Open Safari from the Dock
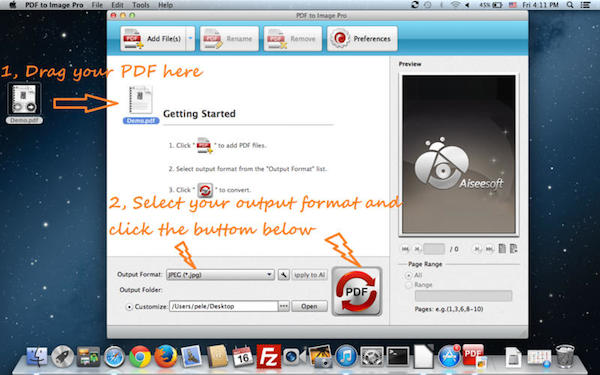600x375 pixels. point(114,356)
